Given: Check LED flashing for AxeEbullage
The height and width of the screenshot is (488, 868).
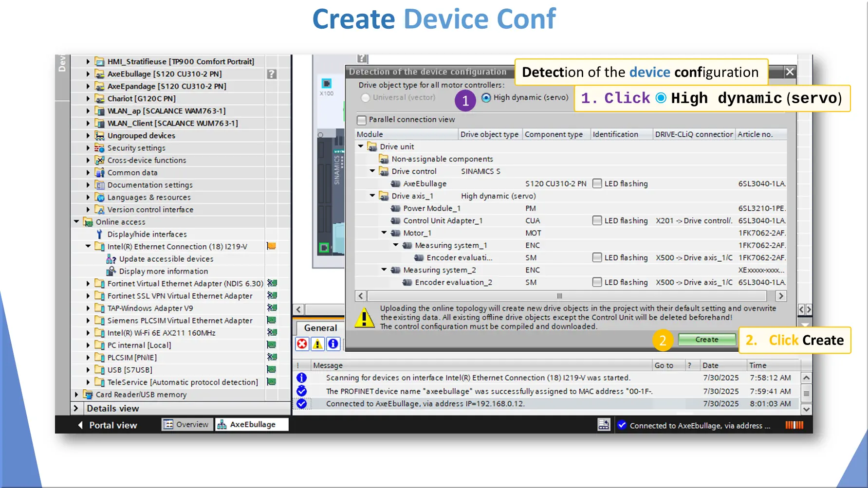Looking at the screenshot, I should 597,184.
